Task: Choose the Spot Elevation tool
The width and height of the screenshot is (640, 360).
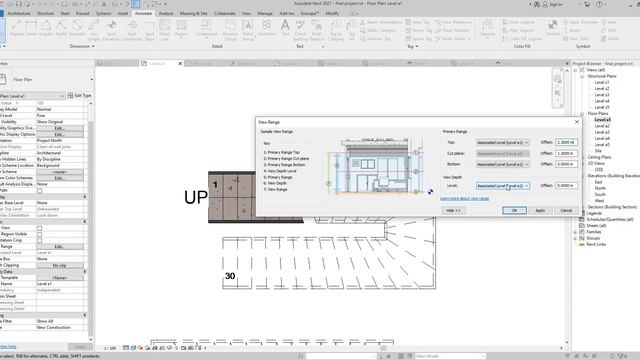Action: [111, 30]
